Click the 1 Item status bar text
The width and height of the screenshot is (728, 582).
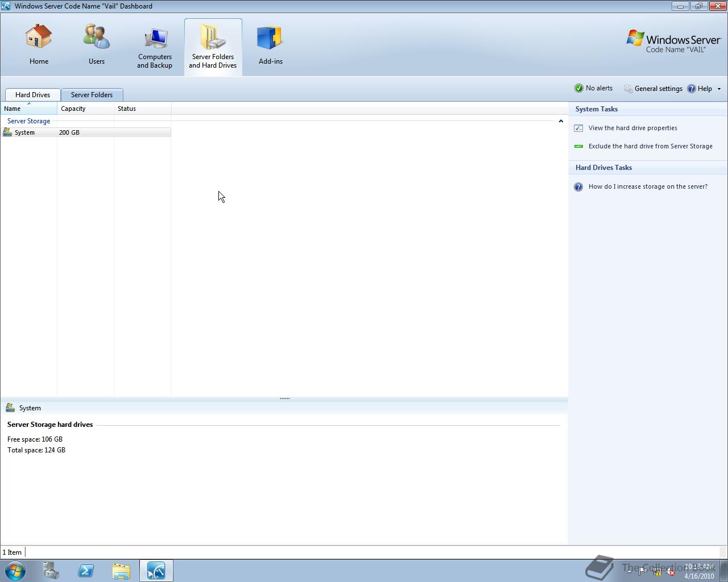coord(12,552)
